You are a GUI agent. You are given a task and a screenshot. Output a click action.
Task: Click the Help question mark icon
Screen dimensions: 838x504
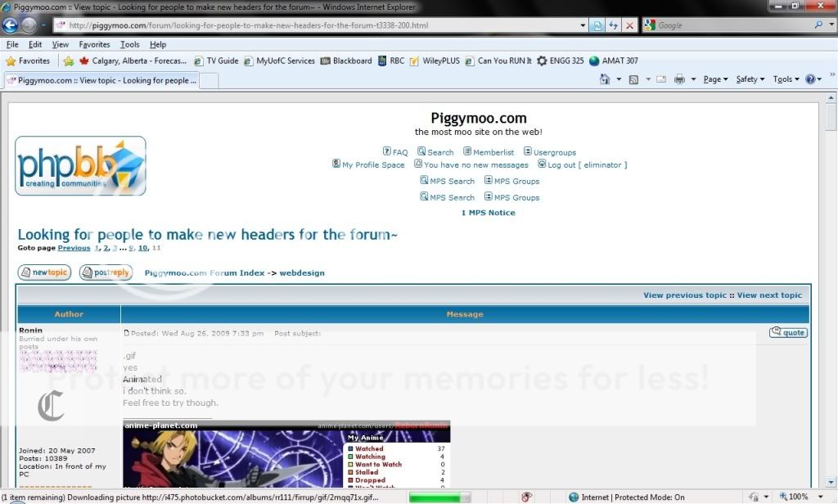(x=810, y=79)
